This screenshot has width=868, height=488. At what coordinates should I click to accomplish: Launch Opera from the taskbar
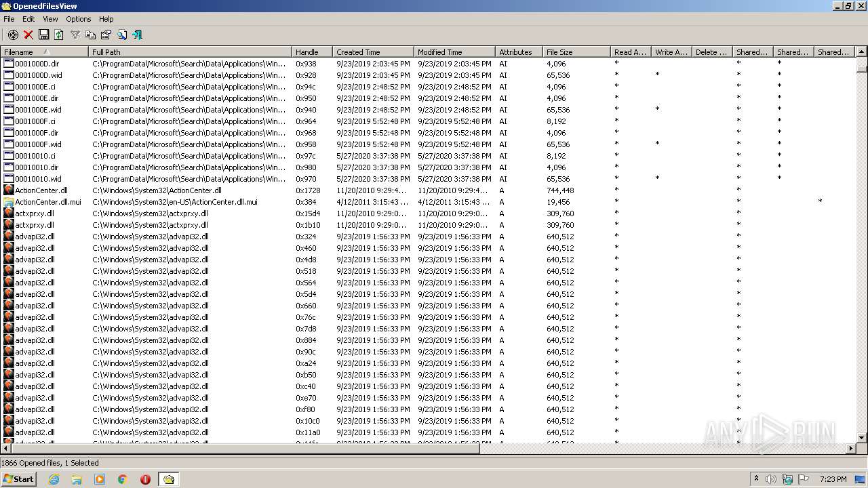point(145,479)
